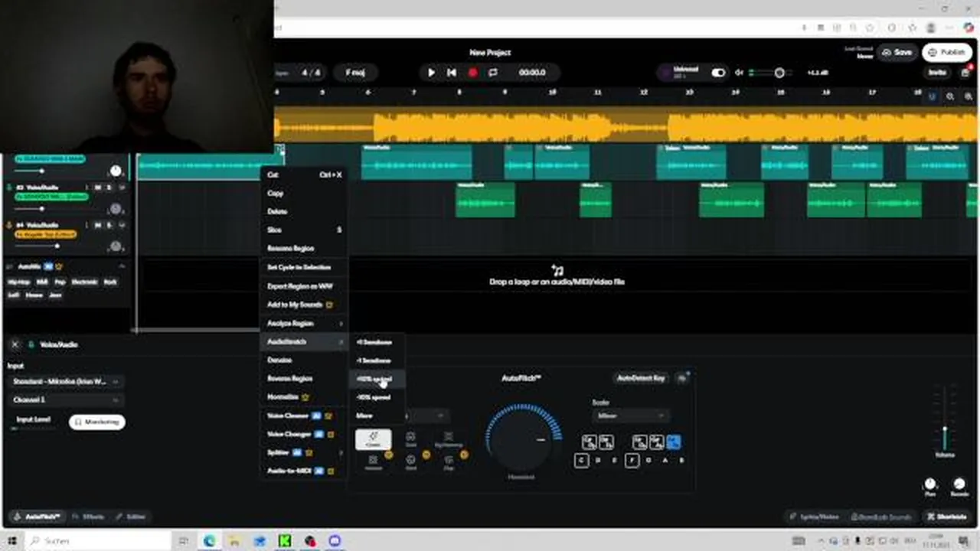980x551 pixels.
Task: Toggle the Universal mastering switch
Action: tap(718, 73)
